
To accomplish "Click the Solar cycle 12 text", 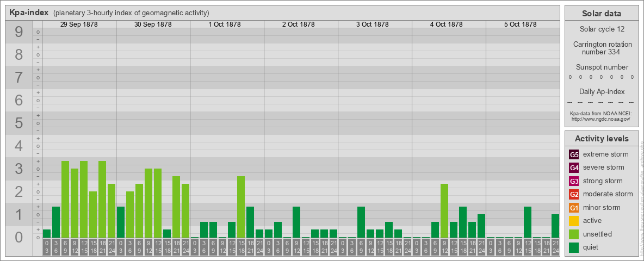I will pyautogui.click(x=602, y=29).
